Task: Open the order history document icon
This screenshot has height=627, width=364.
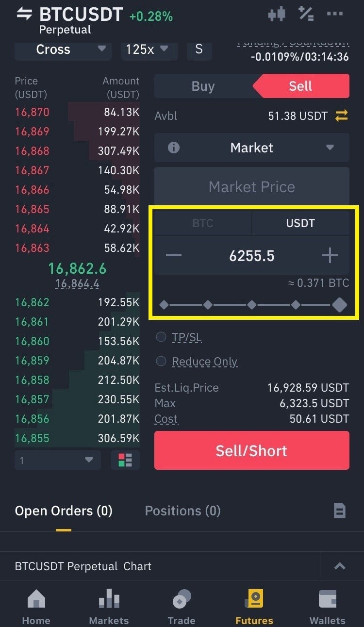Action: pyautogui.click(x=340, y=511)
